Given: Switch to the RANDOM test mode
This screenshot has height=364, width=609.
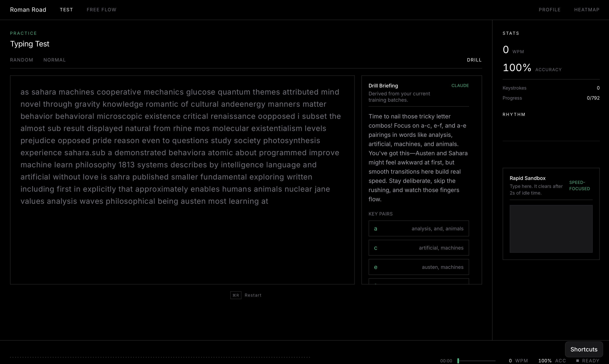Looking at the screenshot, I should (x=22, y=60).
